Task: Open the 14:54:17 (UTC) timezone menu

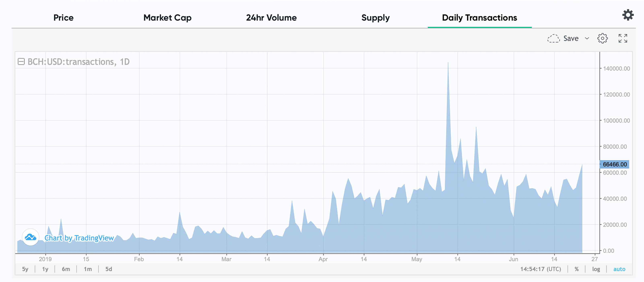Action: [x=541, y=269]
